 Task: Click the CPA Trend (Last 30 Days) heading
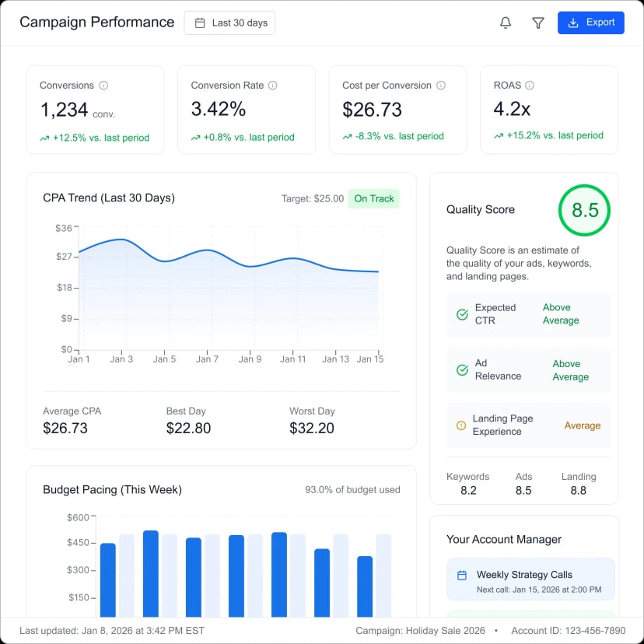[x=109, y=198]
